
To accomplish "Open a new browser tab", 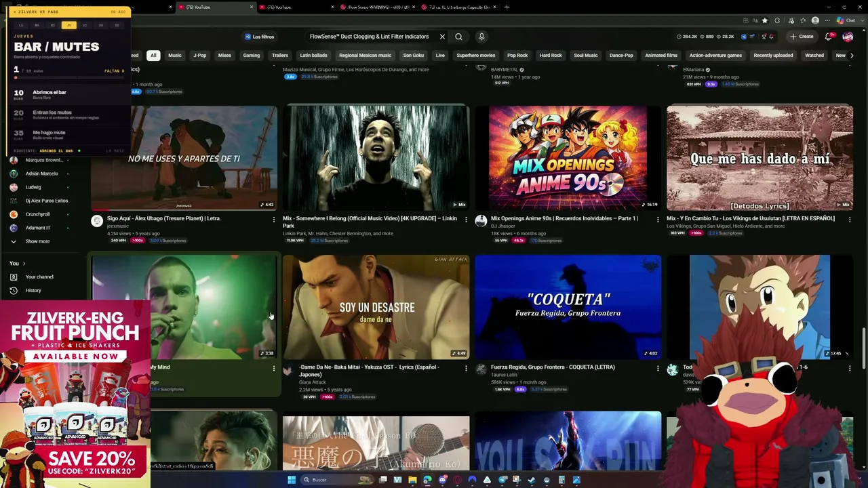I will 507,7.
